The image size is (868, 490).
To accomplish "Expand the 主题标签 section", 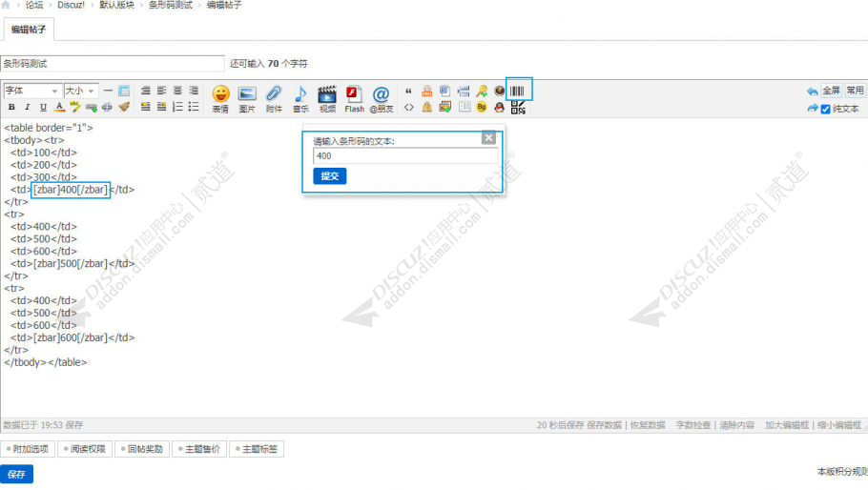I will click(257, 449).
